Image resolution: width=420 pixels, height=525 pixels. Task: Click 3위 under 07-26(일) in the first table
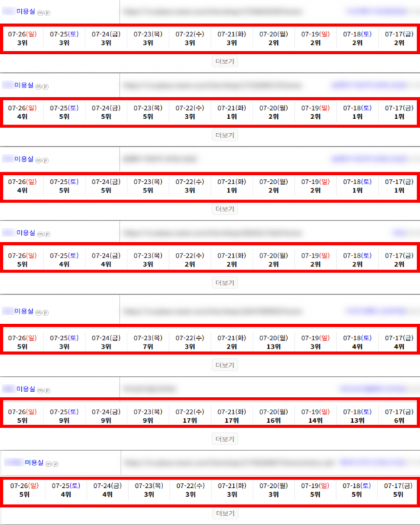22,43
